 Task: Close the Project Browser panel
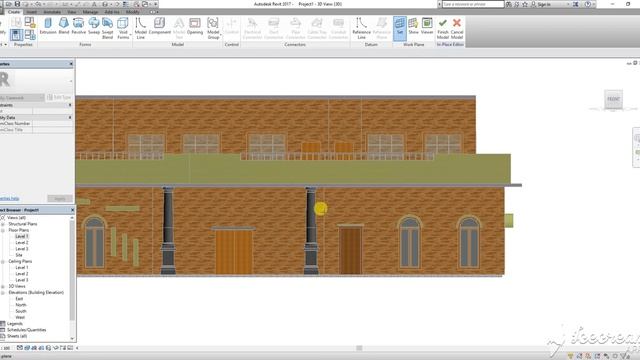click(x=72, y=210)
